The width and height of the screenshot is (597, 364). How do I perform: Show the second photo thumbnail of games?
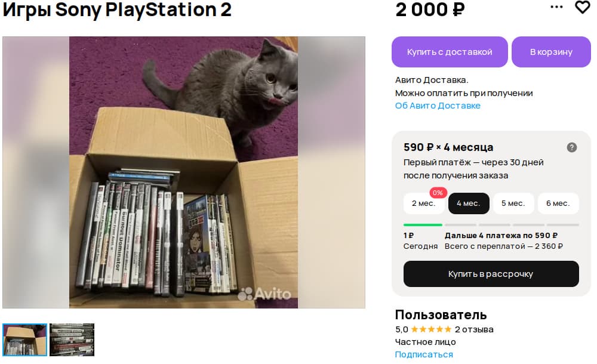tap(72, 340)
